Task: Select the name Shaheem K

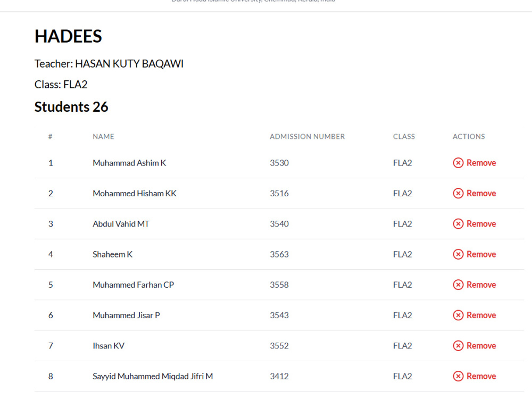Action: (113, 254)
